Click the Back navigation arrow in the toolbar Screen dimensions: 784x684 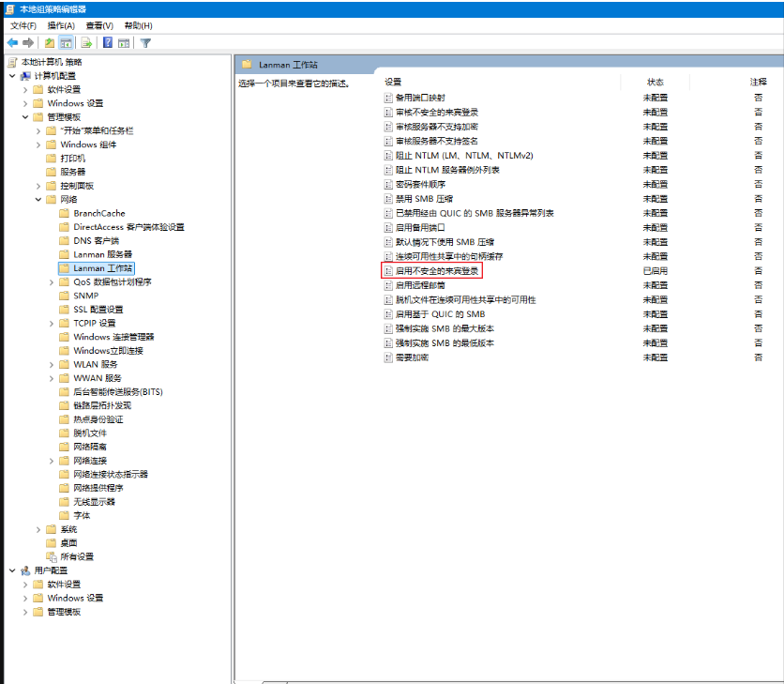12,42
